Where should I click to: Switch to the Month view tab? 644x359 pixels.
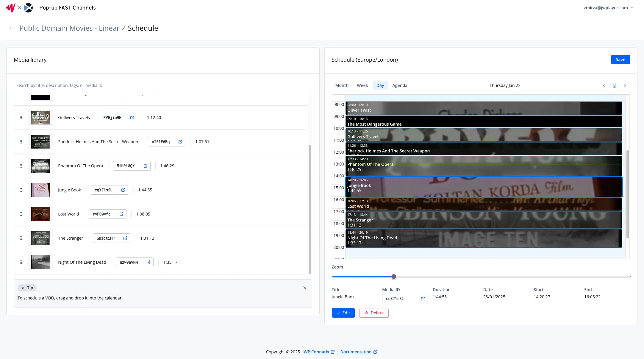point(341,85)
